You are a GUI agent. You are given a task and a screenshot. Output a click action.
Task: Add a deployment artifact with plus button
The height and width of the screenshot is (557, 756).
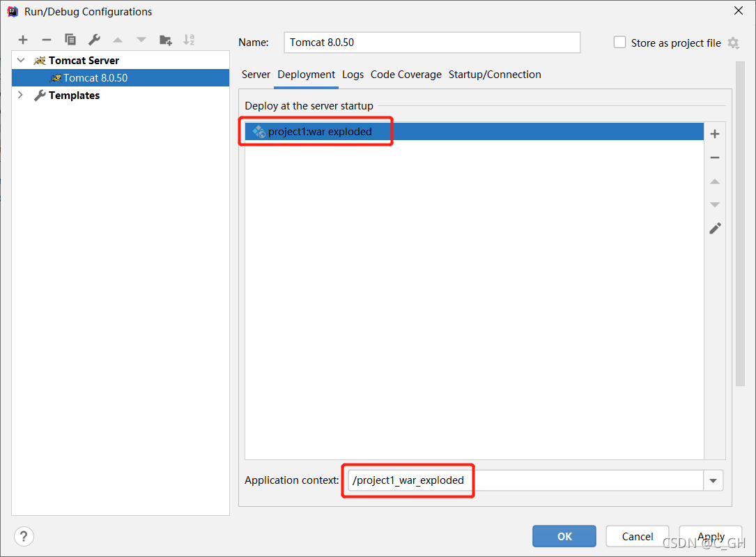tap(715, 134)
